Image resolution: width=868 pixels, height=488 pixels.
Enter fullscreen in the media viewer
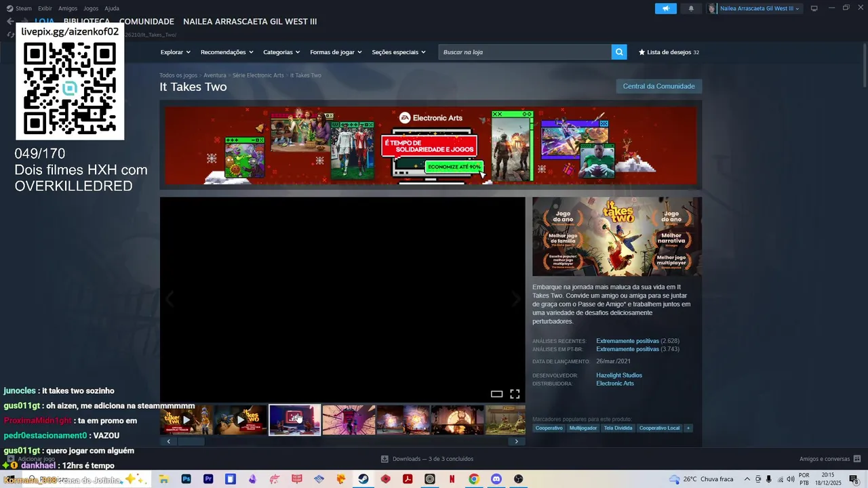[515, 394]
